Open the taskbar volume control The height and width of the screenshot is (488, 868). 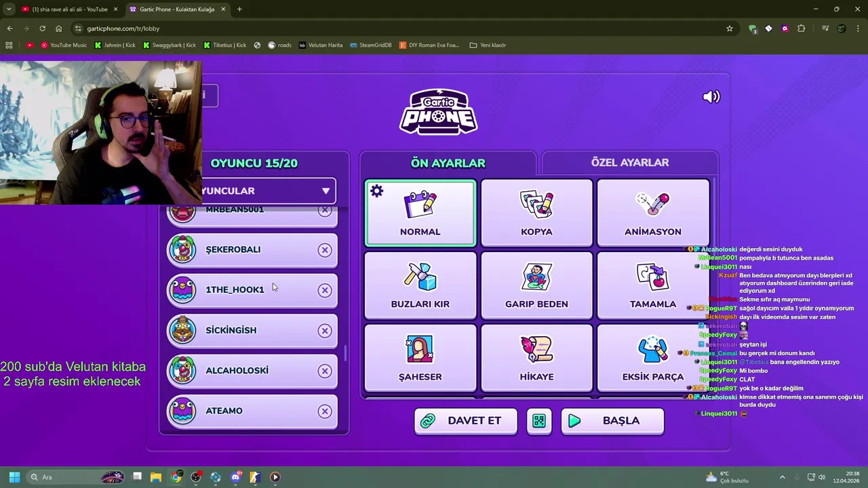(822, 477)
